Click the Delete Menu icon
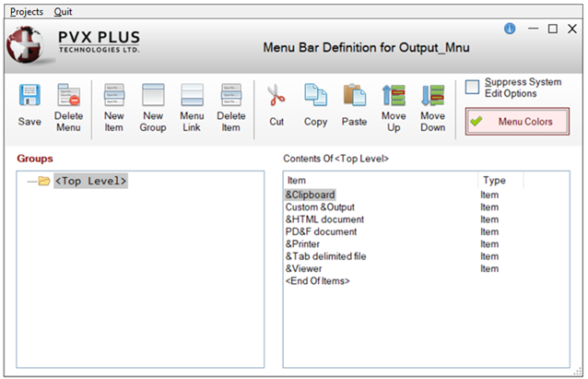The width and height of the screenshot is (588, 379). [68, 97]
